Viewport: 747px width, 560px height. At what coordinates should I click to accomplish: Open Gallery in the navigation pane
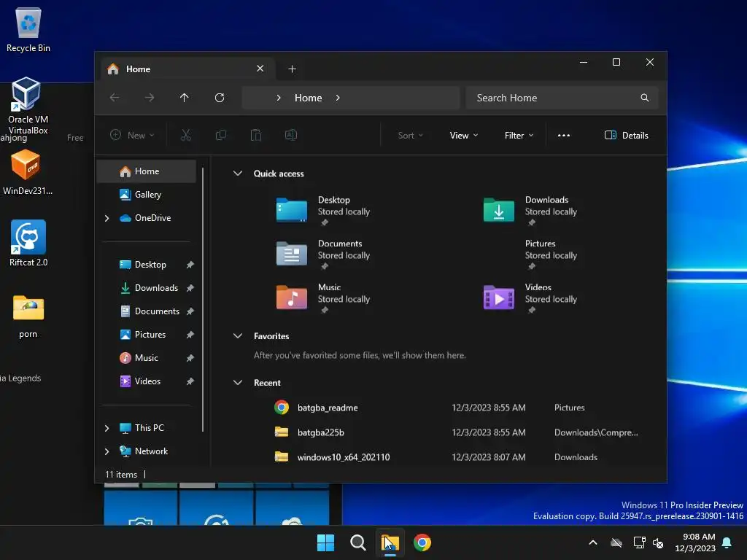click(x=147, y=195)
